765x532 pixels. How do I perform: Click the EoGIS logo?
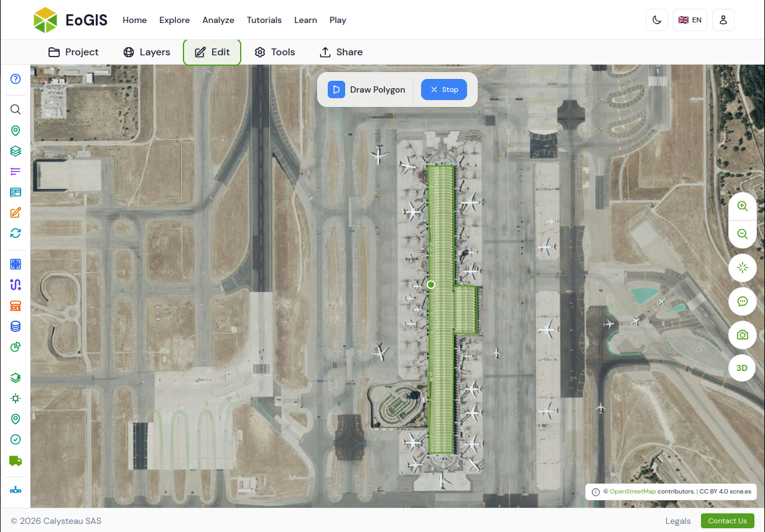(70, 20)
